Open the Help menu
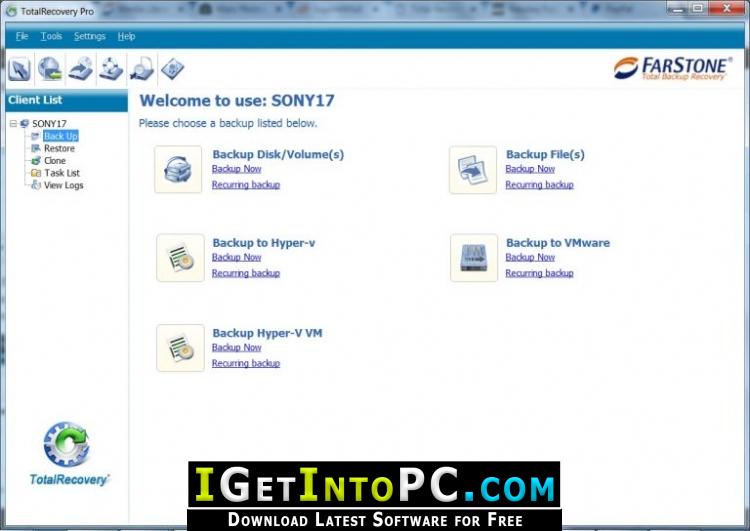The image size is (750, 531). pos(126,36)
